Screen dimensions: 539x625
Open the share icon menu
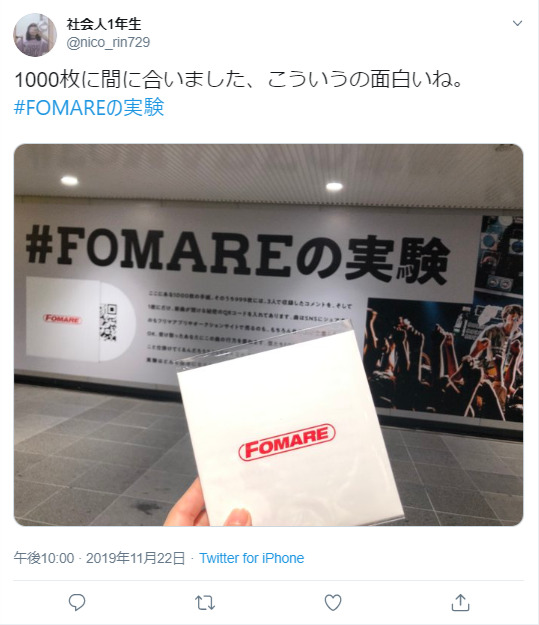pyautogui.click(x=460, y=602)
